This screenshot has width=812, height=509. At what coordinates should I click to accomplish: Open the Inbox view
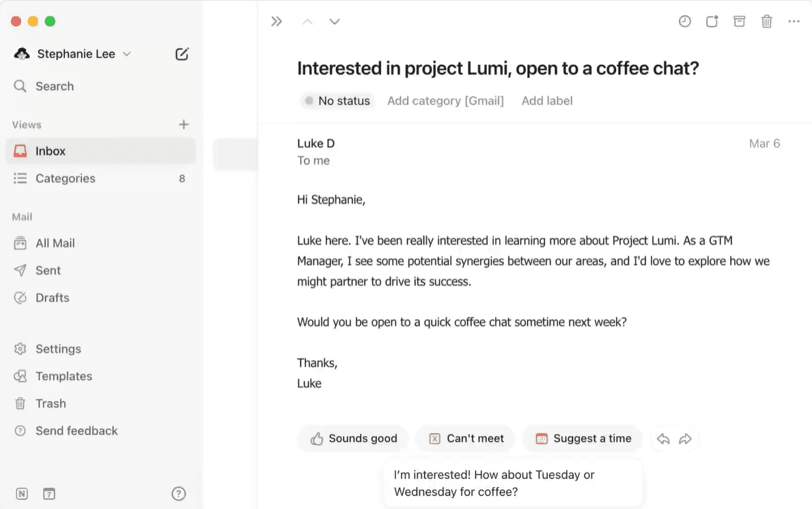[x=51, y=151]
